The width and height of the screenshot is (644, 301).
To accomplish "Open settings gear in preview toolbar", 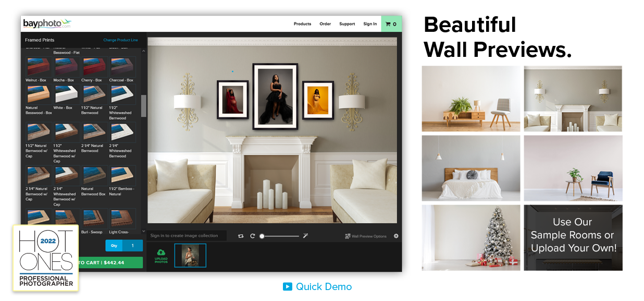I will click(396, 236).
